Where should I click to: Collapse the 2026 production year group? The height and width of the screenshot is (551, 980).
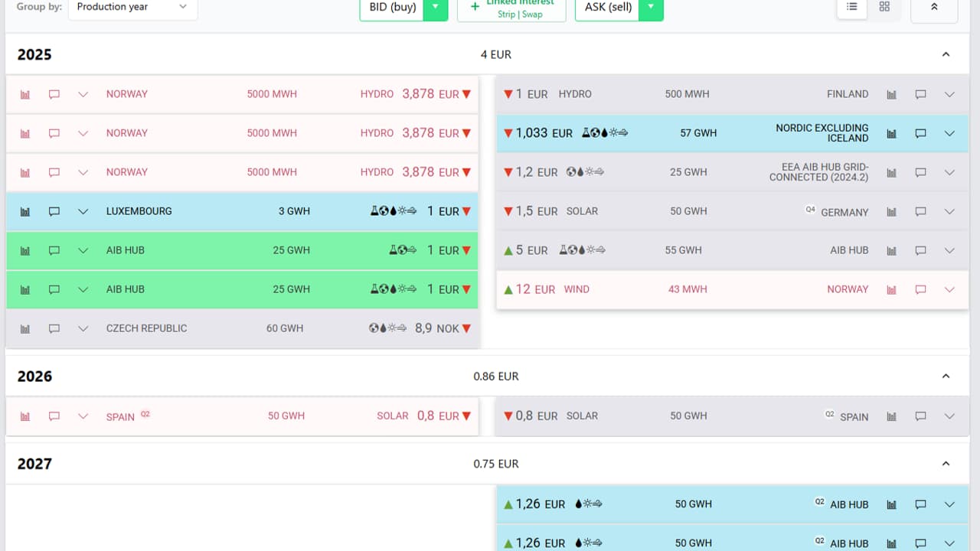pos(946,377)
